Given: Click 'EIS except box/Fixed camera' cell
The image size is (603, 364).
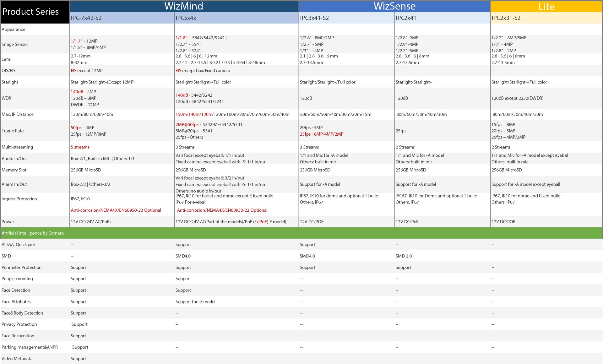Looking at the screenshot, I should click(203, 70).
